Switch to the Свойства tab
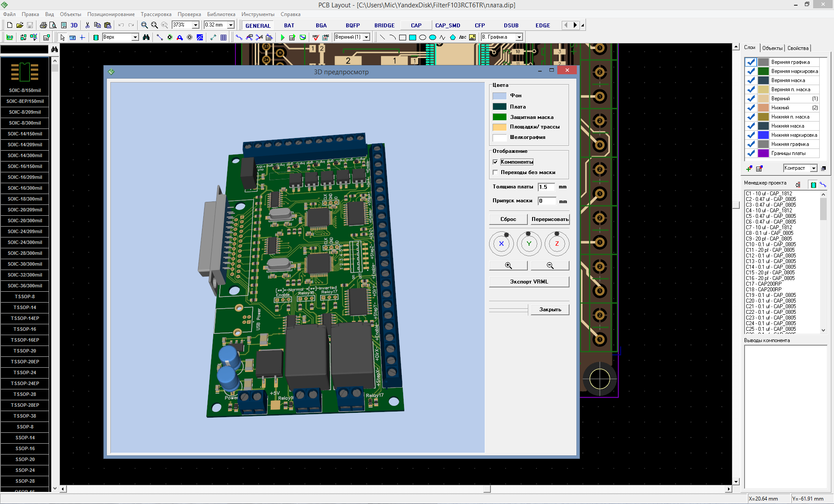 [x=798, y=48]
